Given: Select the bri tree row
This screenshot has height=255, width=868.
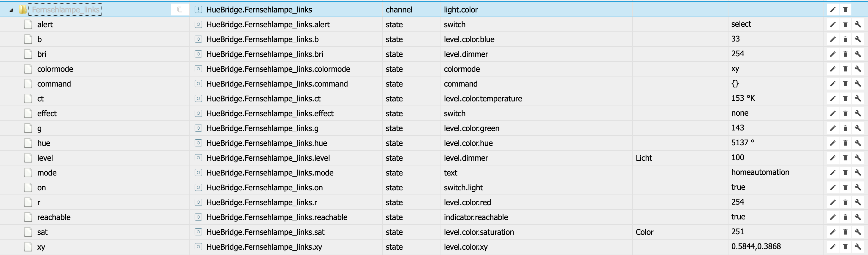Looking at the screenshot, I should point(42,54).
